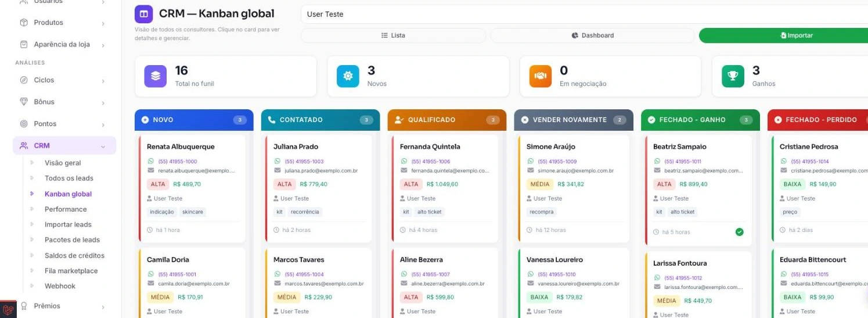Click the Novos blue gear icon
The height and width of the screenshot is (318, 868).
[348, 76]
